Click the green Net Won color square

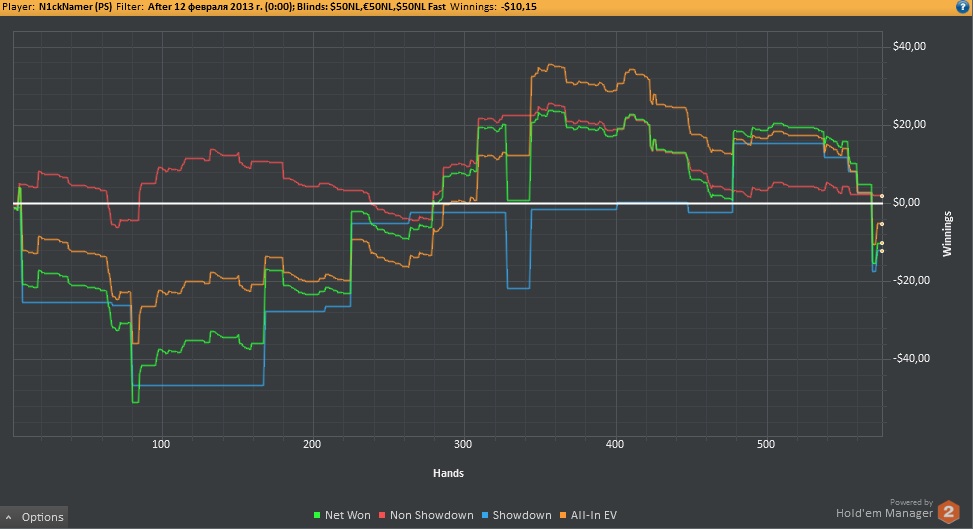[x=316, y=515]
